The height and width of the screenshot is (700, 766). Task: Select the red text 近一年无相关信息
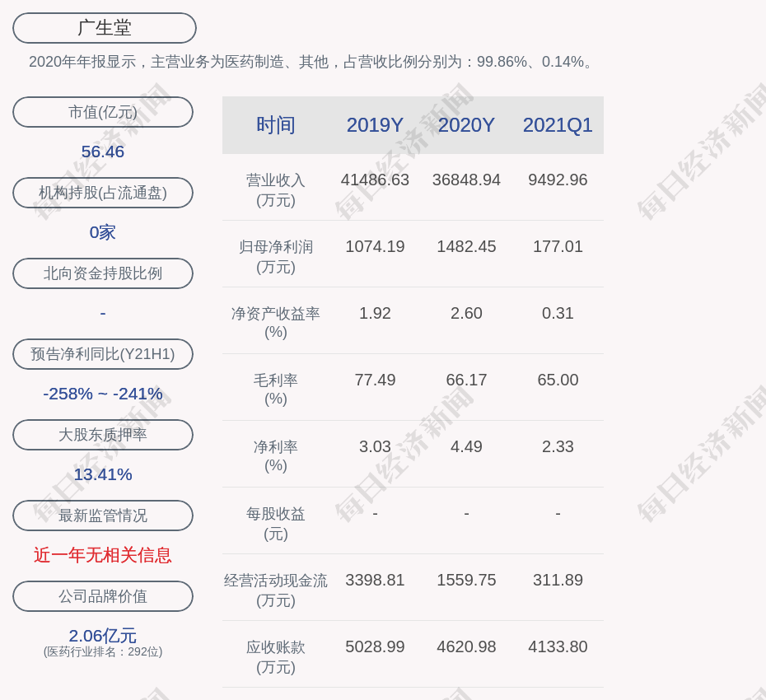[103, 555]
